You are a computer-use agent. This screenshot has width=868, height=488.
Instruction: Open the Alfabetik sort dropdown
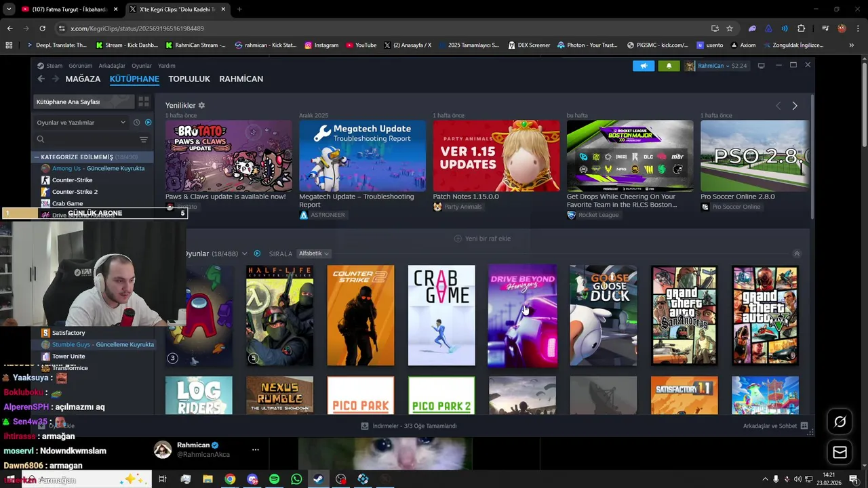point(313,253)
